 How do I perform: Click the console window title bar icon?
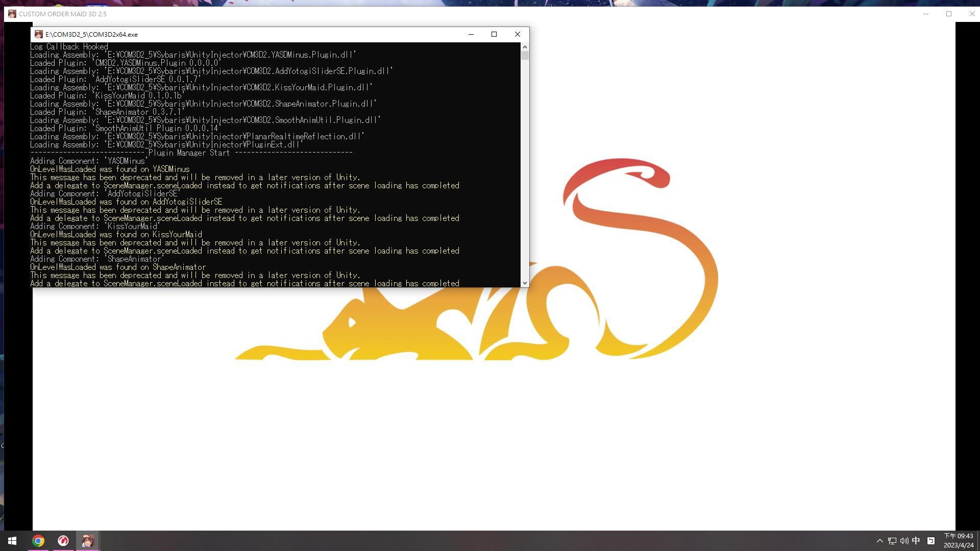[38, 34]
